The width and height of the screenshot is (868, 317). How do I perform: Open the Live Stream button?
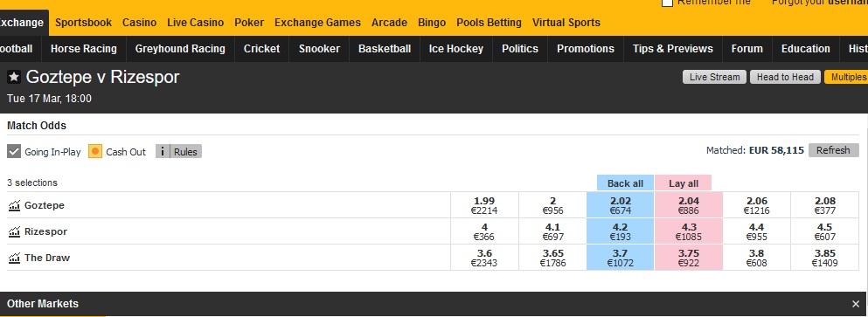714,77
